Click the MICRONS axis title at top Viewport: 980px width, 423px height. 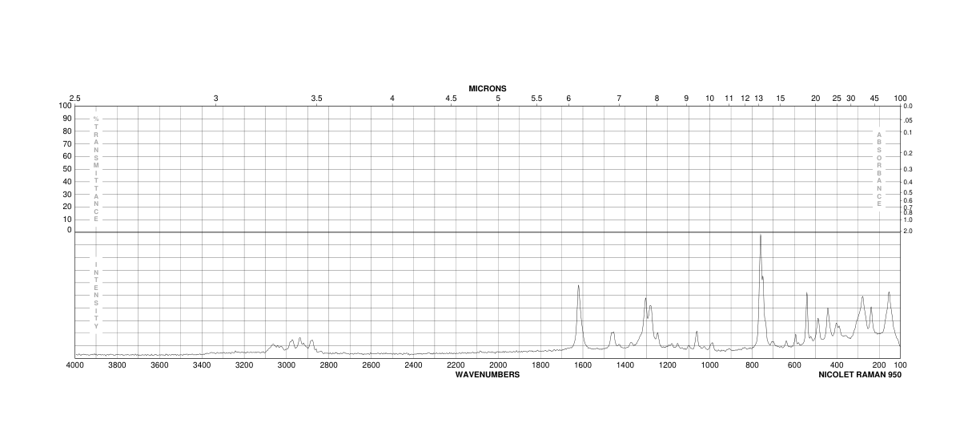pos(487,88)
